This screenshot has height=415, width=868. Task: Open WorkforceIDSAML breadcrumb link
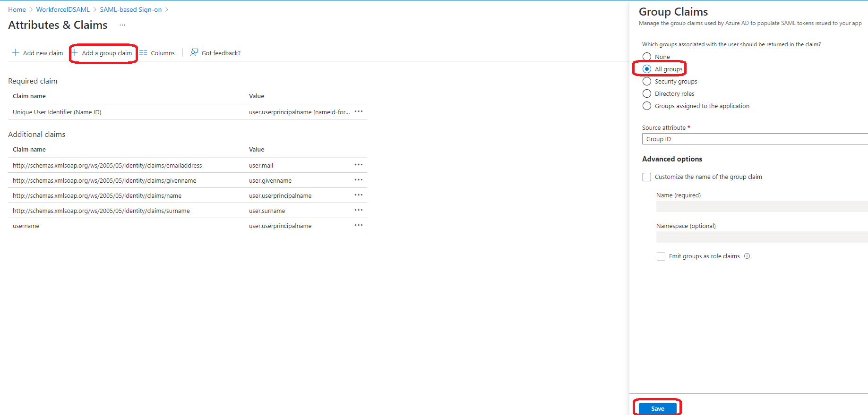pyautogui.click(x=63, y=9)
